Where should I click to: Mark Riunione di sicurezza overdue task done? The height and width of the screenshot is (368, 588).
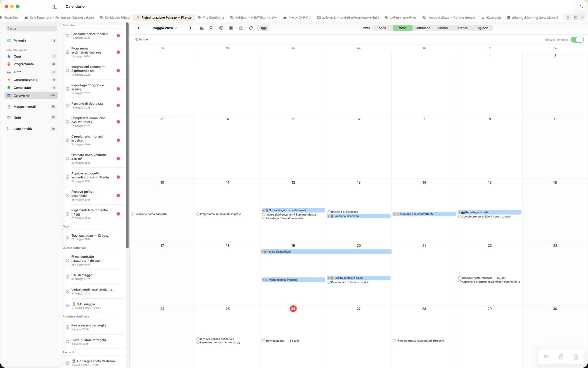(x=67, y=105)
